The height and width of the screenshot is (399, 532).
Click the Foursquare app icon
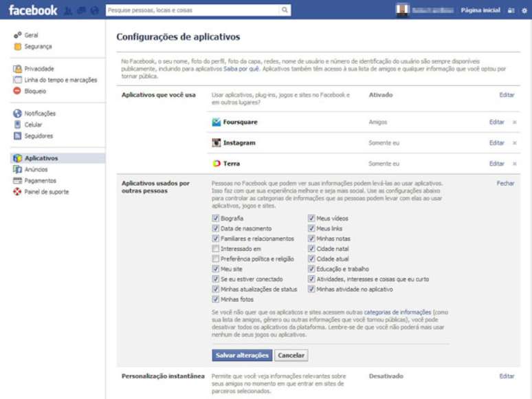pyautogui.click(x=216, y=122)
